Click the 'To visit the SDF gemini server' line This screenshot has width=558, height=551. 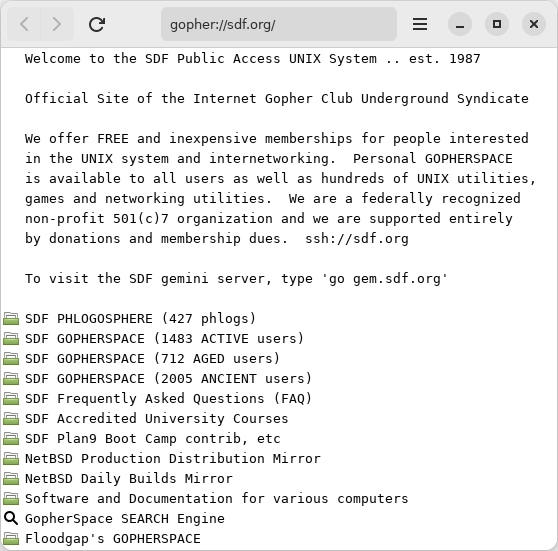point(236,279)
